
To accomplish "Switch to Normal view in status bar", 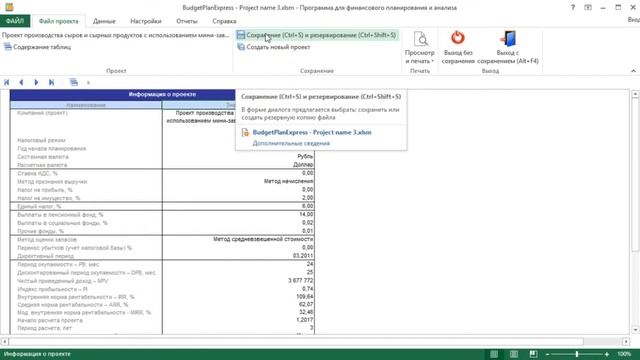I will click(x=494, y=354).
